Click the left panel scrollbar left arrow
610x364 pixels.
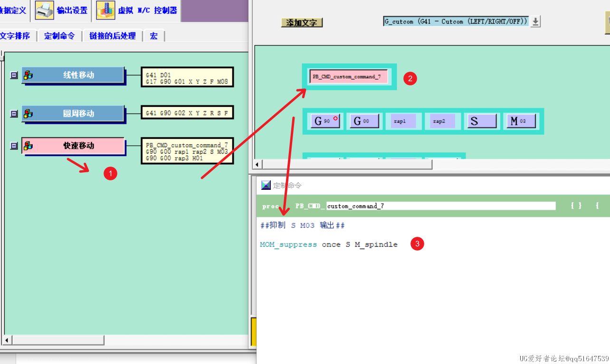6,340
